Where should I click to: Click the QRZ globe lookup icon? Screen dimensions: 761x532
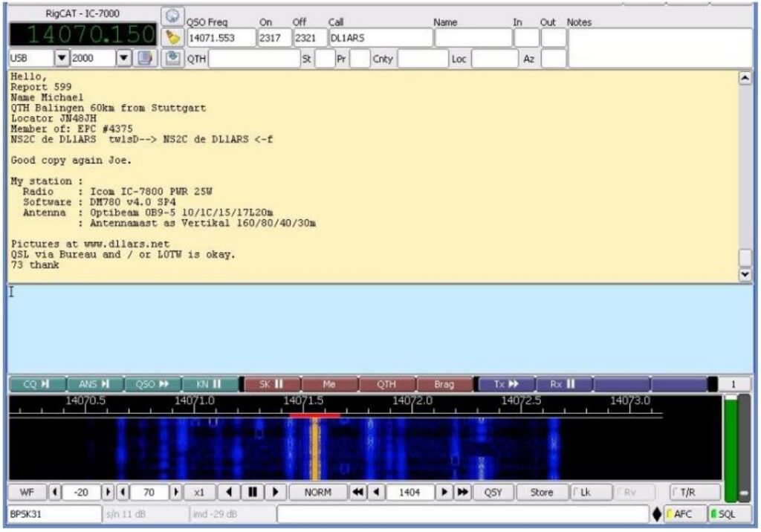tap(172, 16)
